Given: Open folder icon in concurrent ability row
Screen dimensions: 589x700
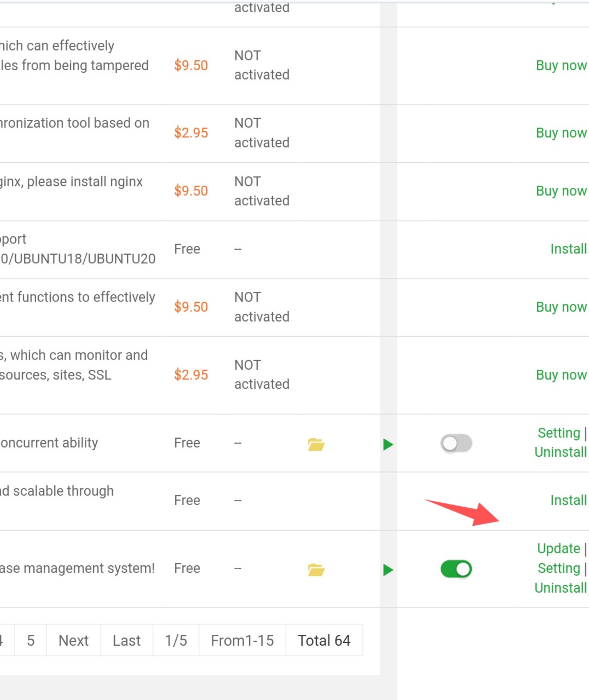Looking at the screenshot, I should (x=316, y=444).
